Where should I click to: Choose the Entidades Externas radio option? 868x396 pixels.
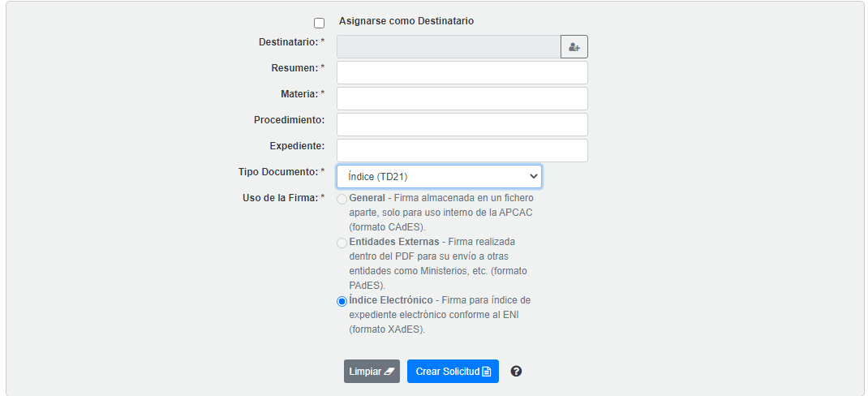(342, 243)
